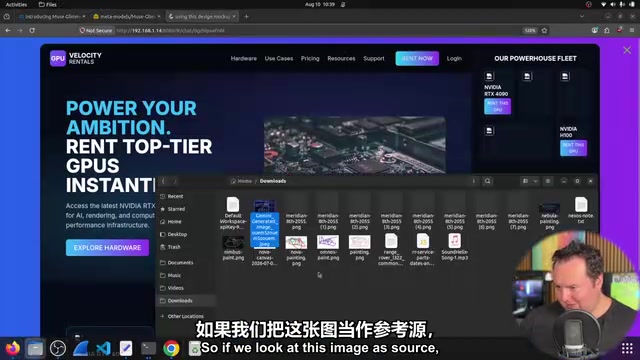640x360 pixels.
Task: Click the 120% zoom level badge
Action: pos(530,30)
